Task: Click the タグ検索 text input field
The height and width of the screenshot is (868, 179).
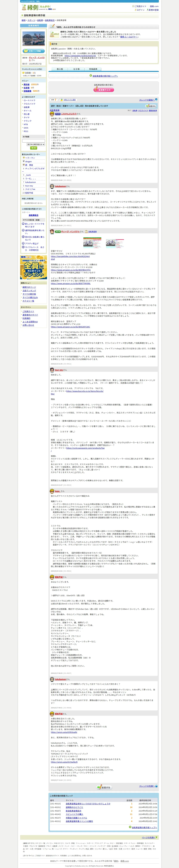Action: coord(33,141)
